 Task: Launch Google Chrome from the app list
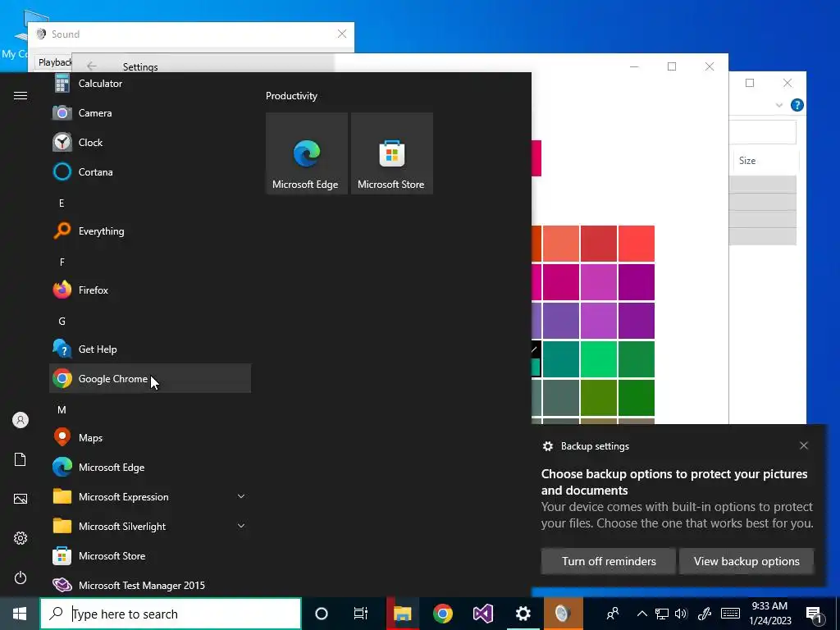click(150, 379)
